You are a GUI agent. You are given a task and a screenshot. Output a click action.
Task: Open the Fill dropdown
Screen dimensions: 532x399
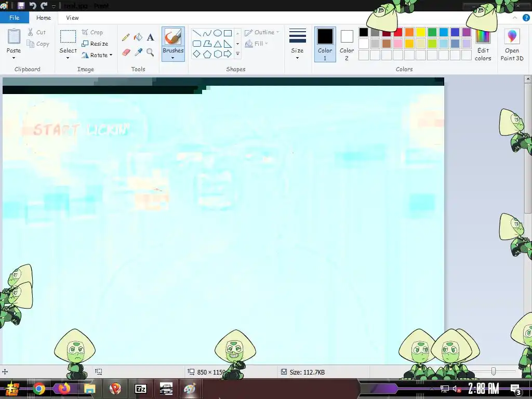click(257, 44)
